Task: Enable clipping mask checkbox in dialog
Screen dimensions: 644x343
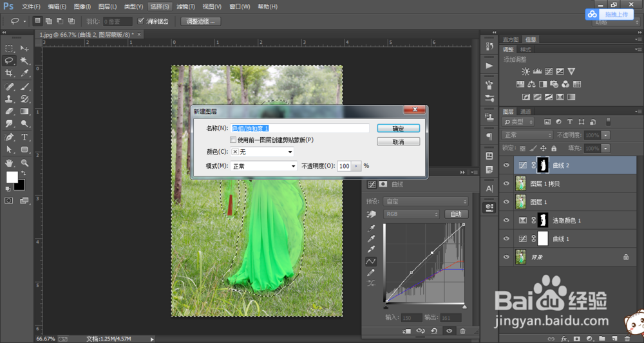Action: pyautogui.click(x=233, y=140)
